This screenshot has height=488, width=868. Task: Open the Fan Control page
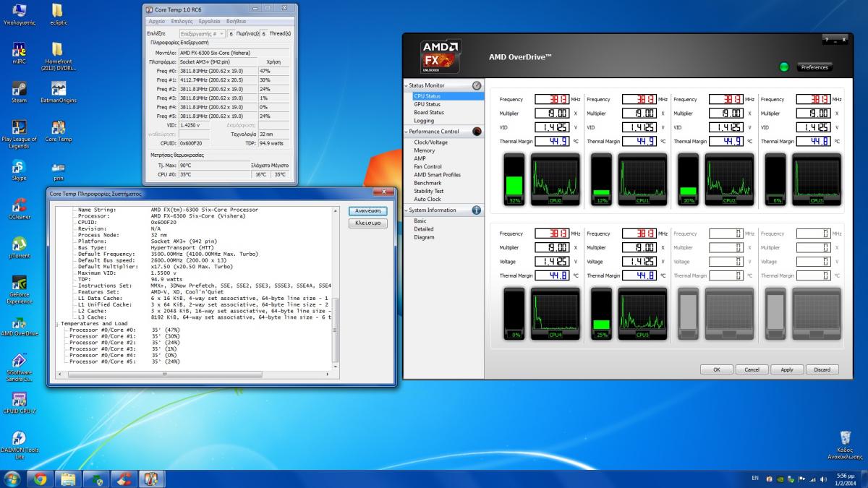pyautogui.click(x=427, y=166)
